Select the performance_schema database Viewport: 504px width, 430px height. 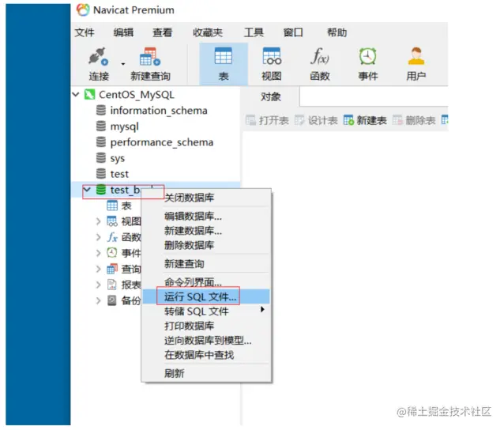tap(162, 142)
